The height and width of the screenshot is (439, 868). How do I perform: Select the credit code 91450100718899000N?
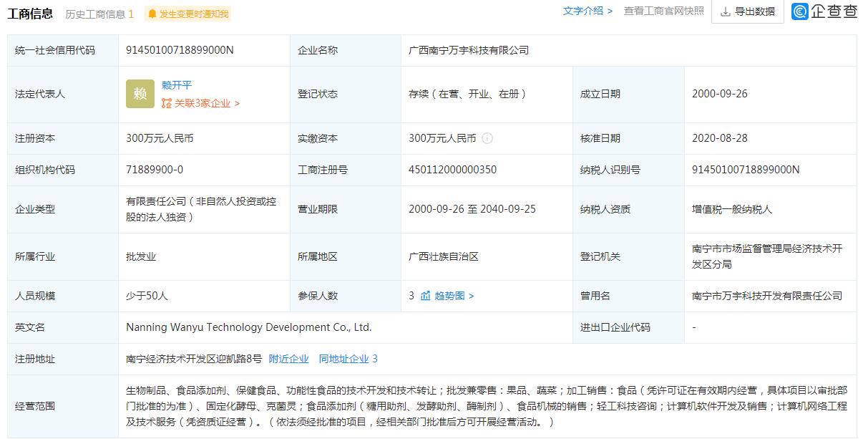[x=180, y=50]
